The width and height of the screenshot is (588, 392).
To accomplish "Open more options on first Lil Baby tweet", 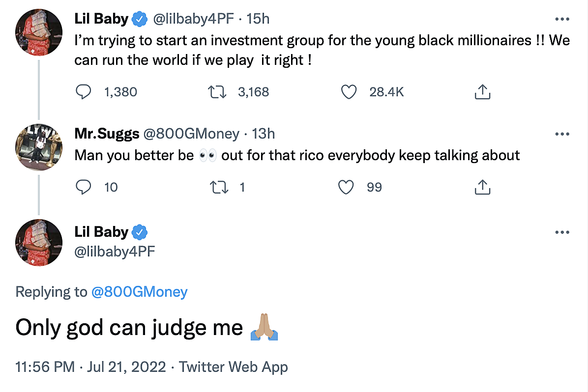I will click(562, 19).
